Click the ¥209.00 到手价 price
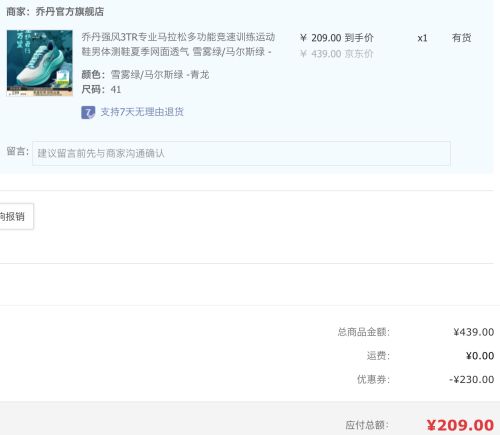500x435 pixels. click(337, 38)
